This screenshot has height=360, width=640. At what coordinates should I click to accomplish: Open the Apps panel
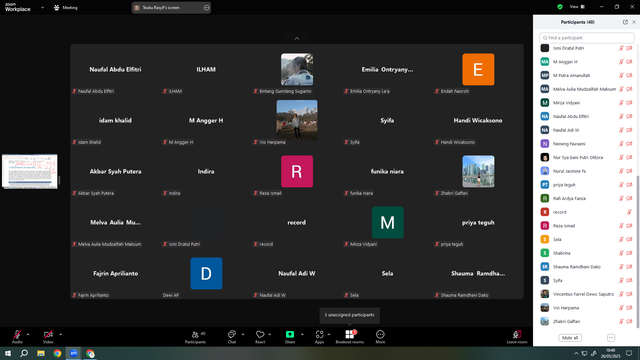(x=319, y=337)
